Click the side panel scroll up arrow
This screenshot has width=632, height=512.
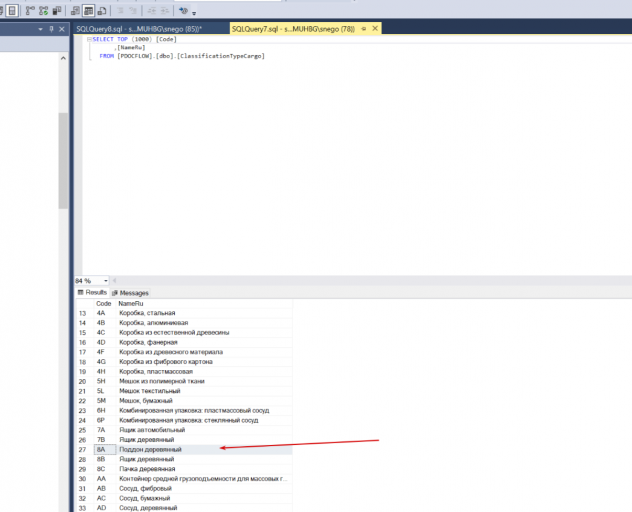[63, 58]
